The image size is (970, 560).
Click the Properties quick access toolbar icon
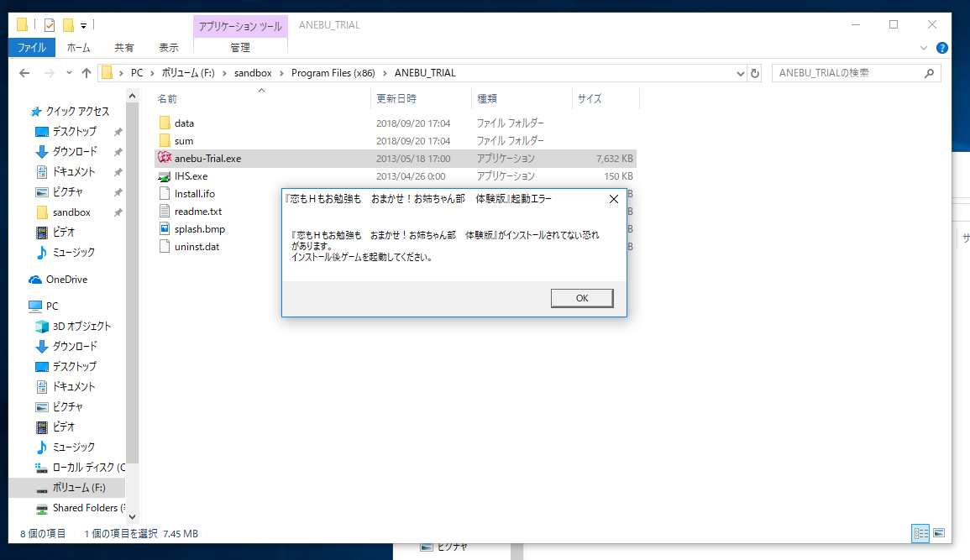click(50, 24)
